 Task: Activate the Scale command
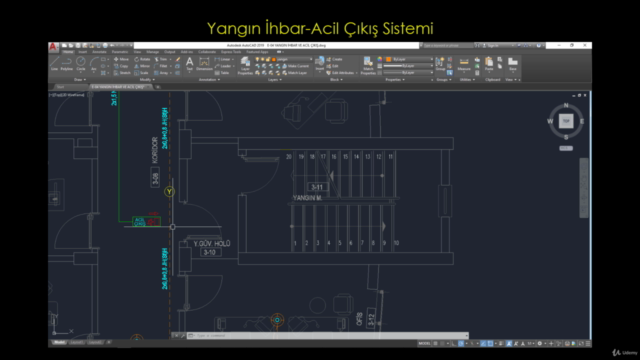click(x=141, y=73)
